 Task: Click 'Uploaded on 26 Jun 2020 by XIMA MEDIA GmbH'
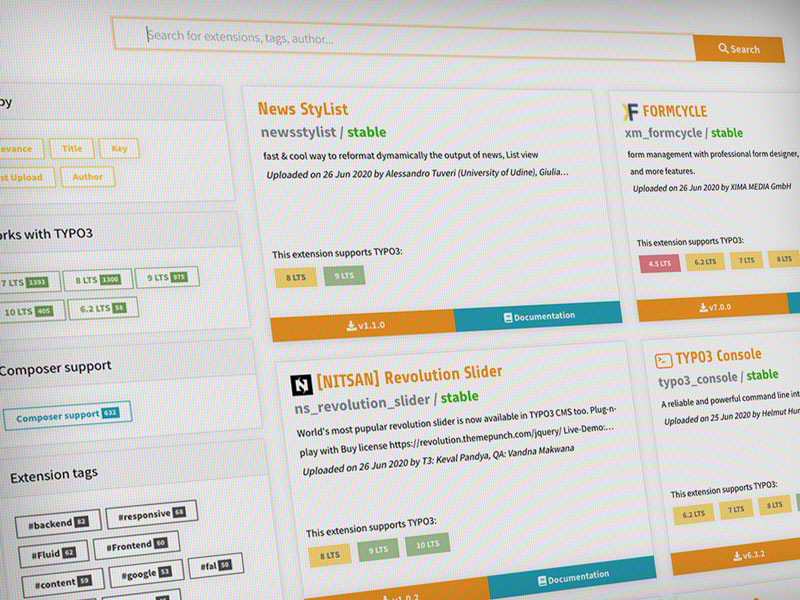click(x=712, y=187)
